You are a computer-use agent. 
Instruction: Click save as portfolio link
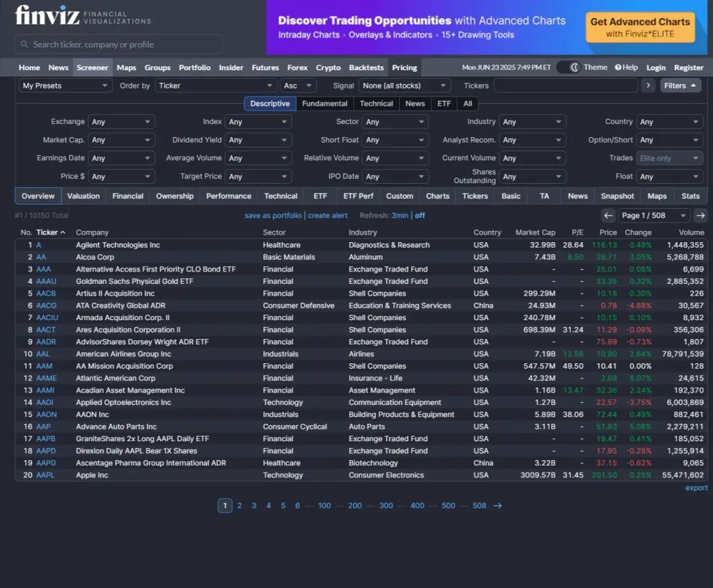point(273,216)
